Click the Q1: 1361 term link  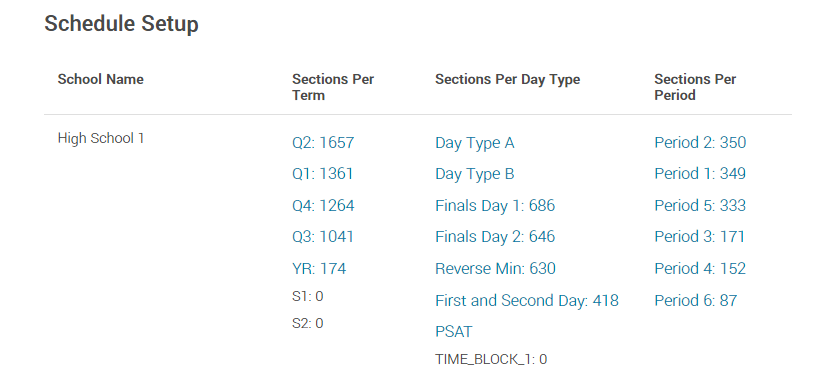[322, 174]
